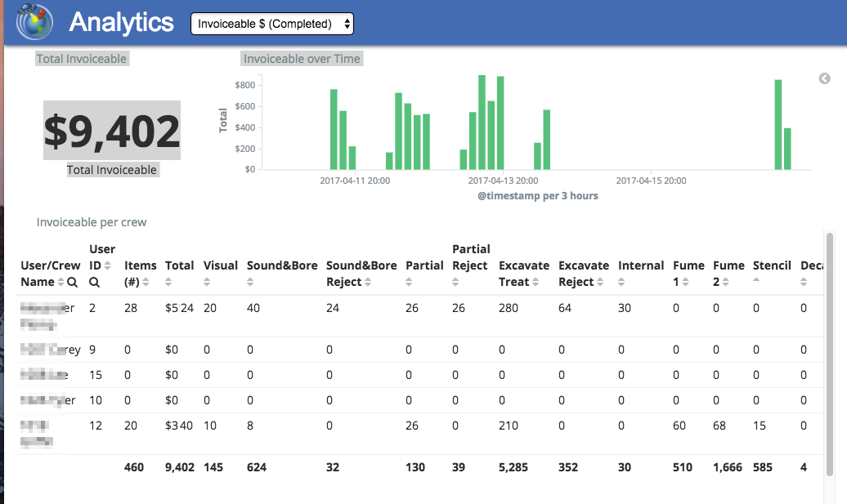Click the table vertical scrollbar

[x=830, y=354]
